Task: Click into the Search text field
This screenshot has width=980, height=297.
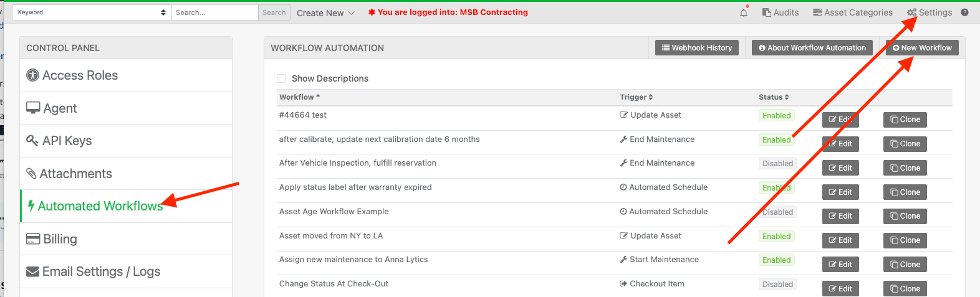Action: [x=215, y=12]
